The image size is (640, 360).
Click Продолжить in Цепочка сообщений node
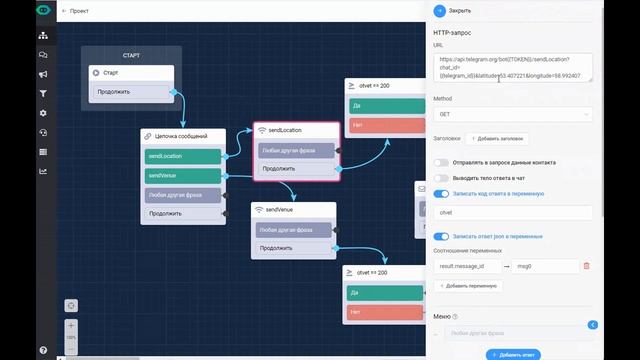(x=183, y=213)
